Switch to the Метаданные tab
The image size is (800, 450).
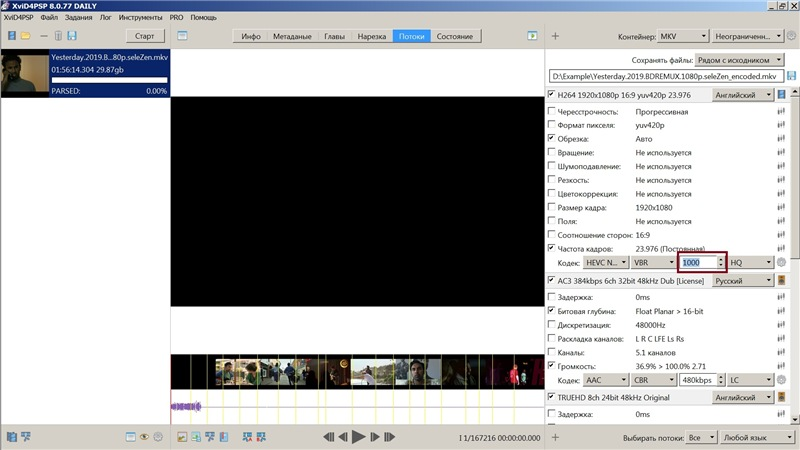click(293, 36)
